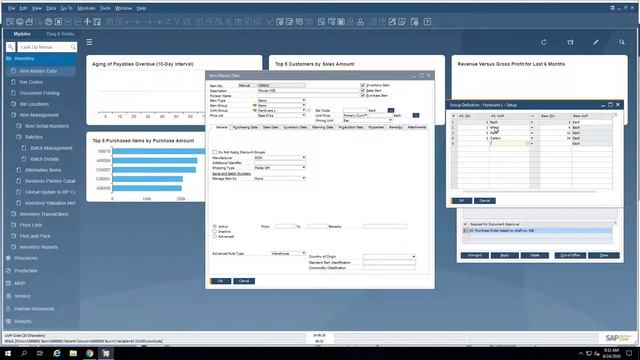
Task: Switch to the Purchasing Data tab
Action: click(x=245, y=127)
